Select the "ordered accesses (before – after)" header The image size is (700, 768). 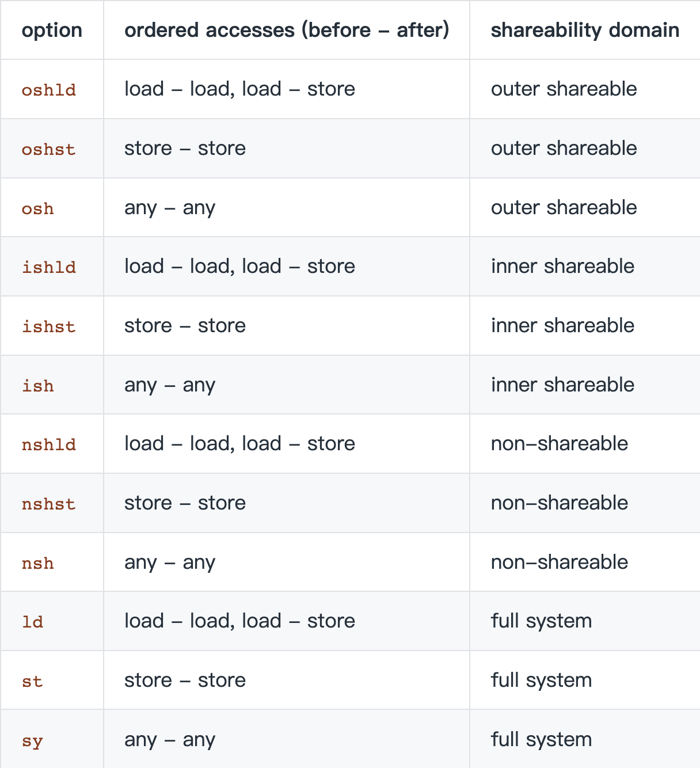pyautogui.click(x=287, y=31)
